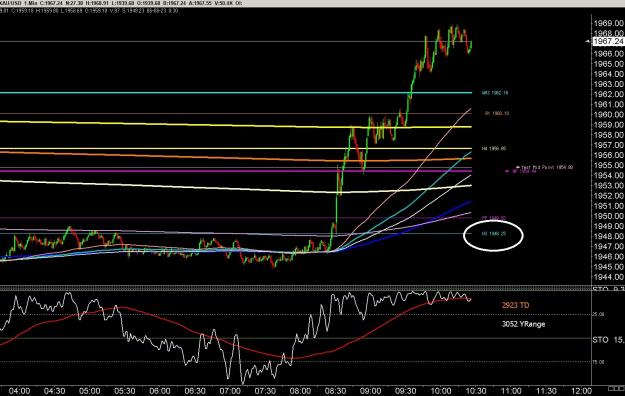Screen dimensions: 625x396
Task: Click the 1944.00 price axis label
Action: pyautogui.click(x=609, y=277)
